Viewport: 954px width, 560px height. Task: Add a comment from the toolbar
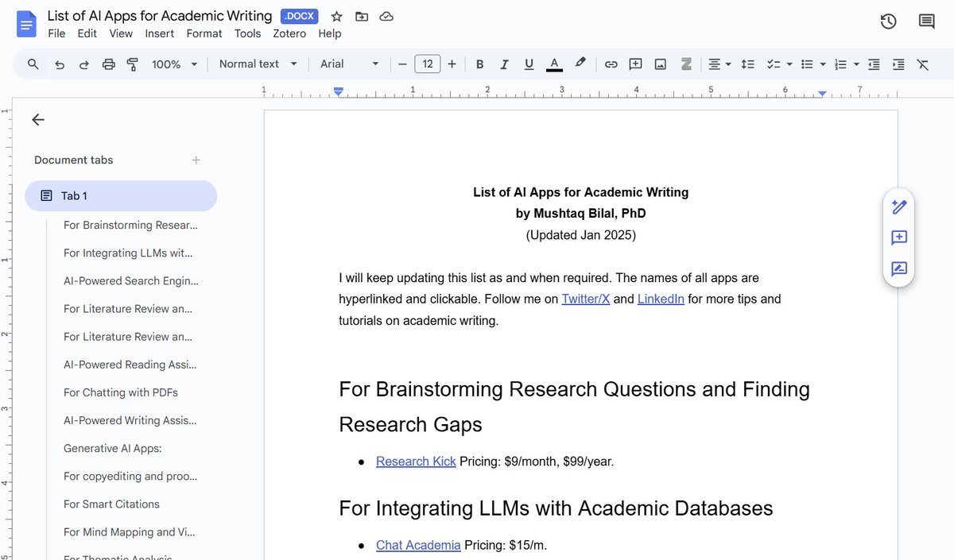(636, 64)
